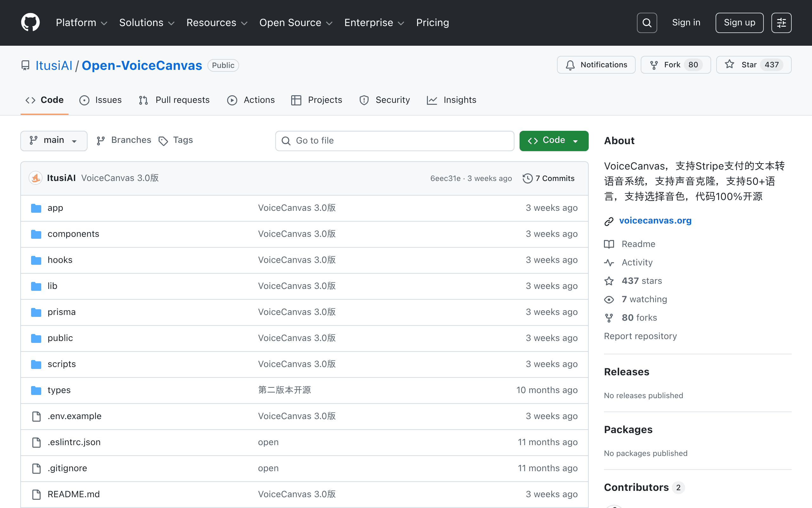
Task: View the Tags list
Action: pyautogui.click(x=176, y=140)
